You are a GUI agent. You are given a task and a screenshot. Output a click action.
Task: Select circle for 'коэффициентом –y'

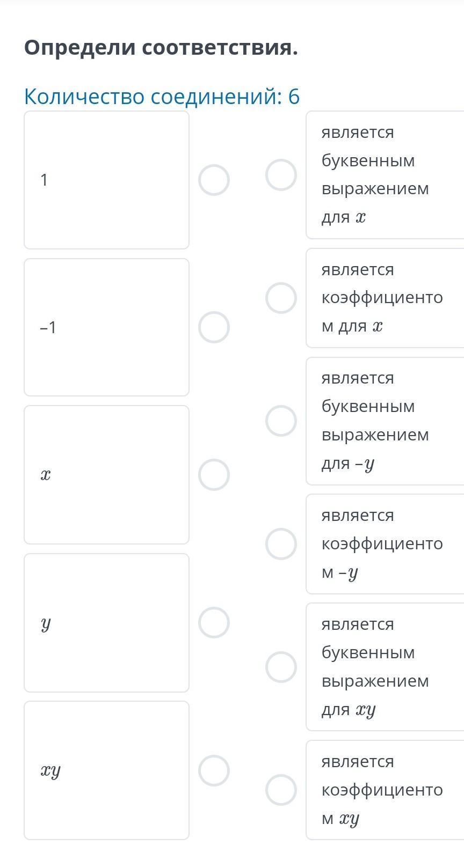point(281,544)
